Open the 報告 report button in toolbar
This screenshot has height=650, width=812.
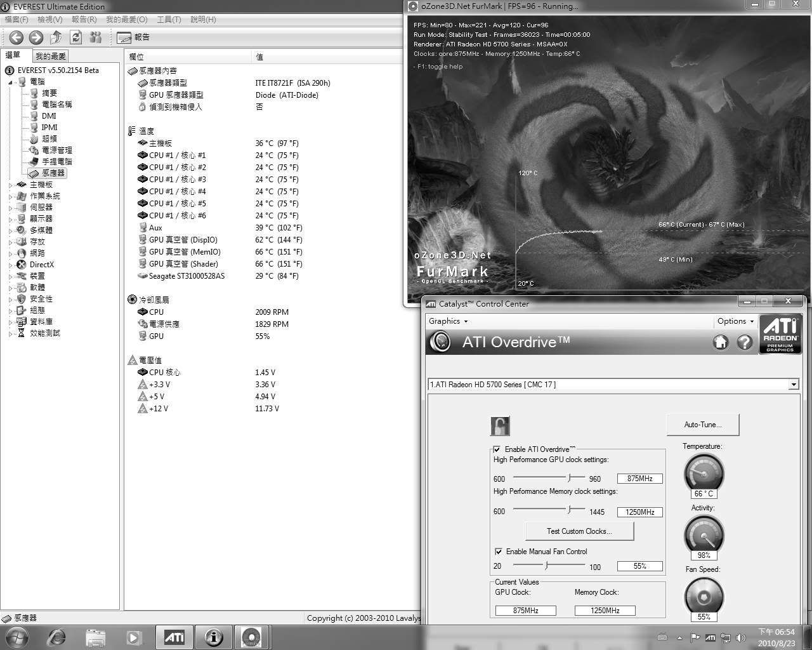(x=134, y=37)
